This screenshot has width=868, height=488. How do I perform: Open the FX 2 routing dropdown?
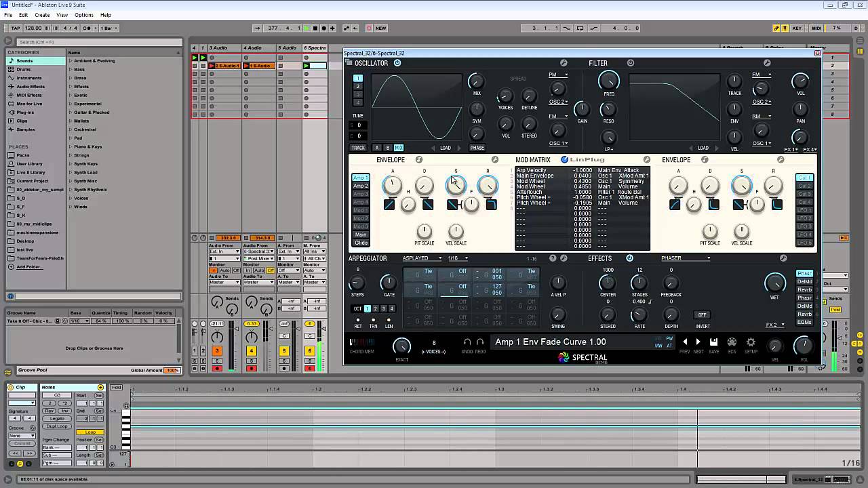point(774,325)
